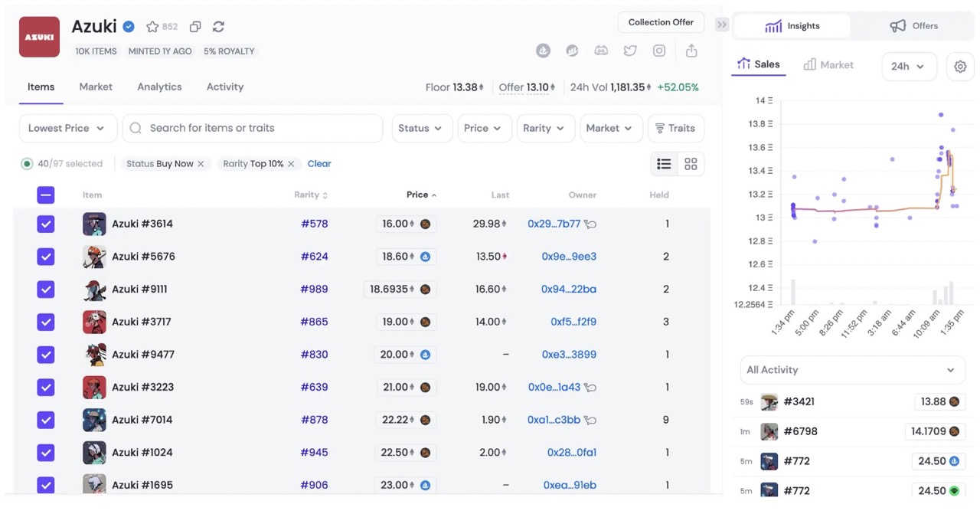
Task: Open the Lowest Price sort dropdown
Action: coord(67,128)
